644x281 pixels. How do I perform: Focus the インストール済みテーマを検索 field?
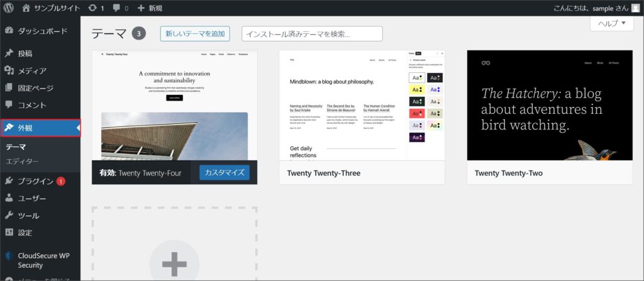312,34
